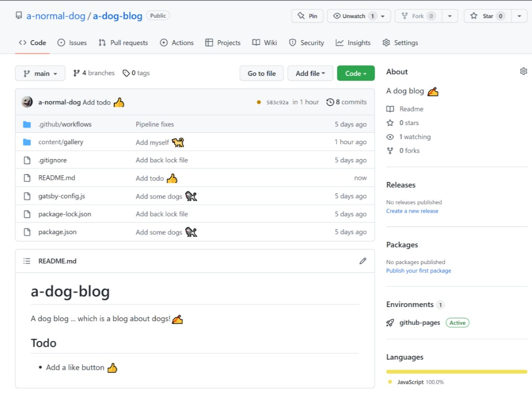This screenshot has height=394, width=532.
Task: Select the Code tab
Action: 32,43
